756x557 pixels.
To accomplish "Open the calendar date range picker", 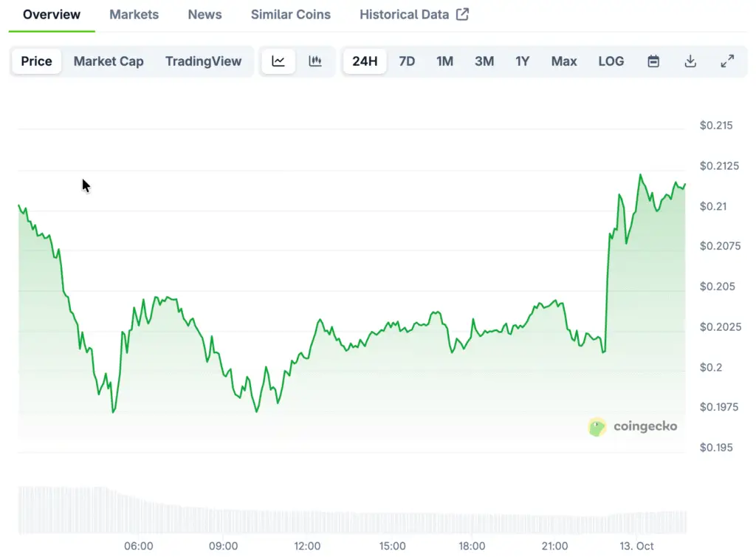I will 653,61.
